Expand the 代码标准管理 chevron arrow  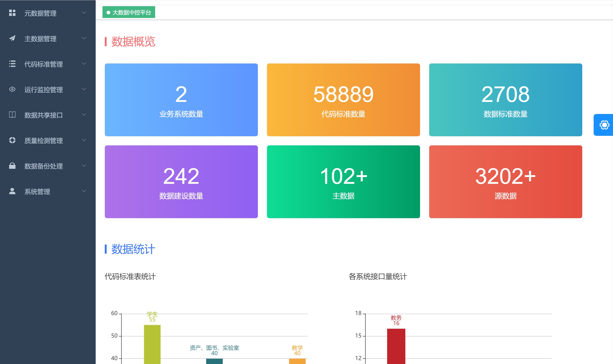click(x=84, y=63)
